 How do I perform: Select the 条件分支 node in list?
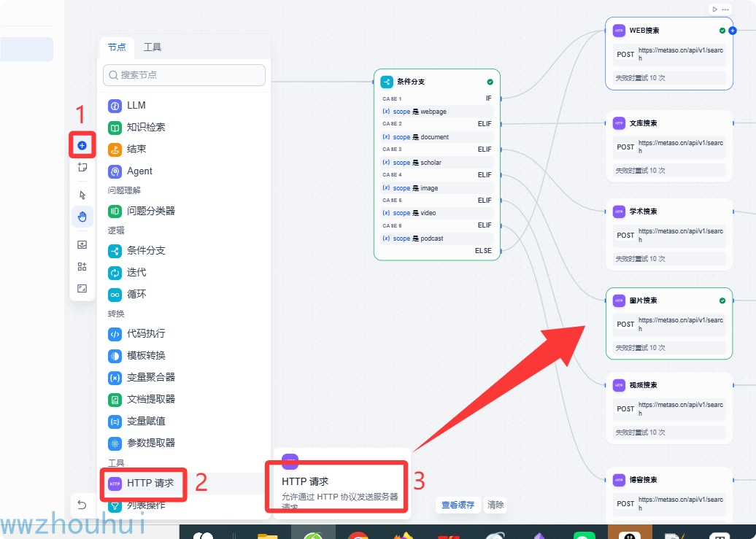[184, 251]
